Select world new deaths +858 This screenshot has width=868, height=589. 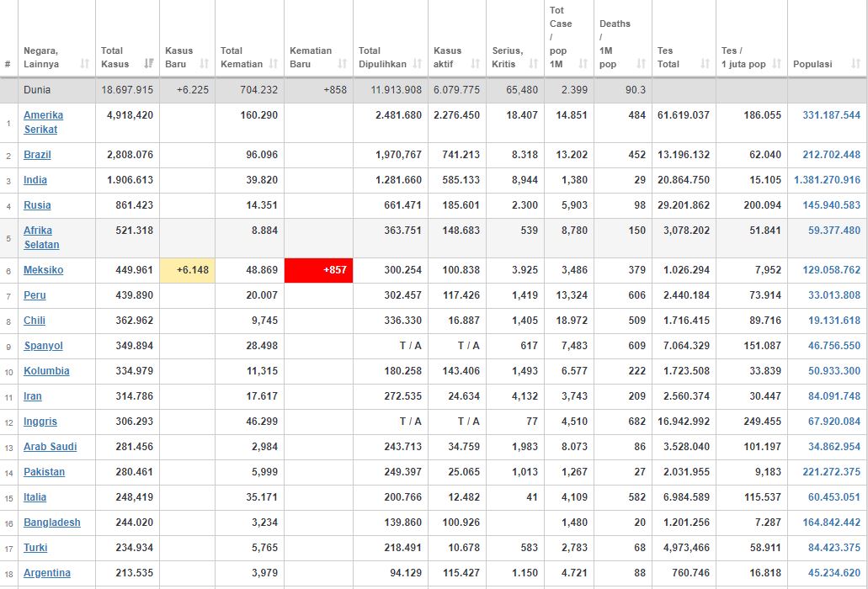335,89
